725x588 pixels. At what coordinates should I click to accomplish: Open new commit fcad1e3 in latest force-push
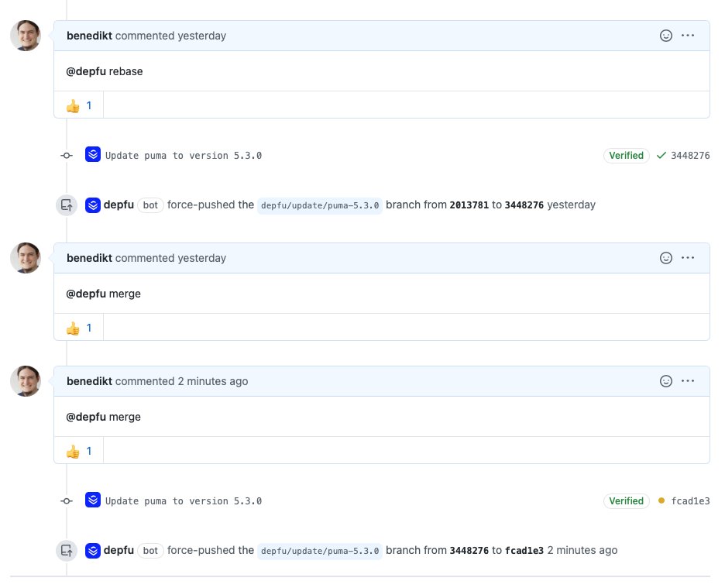[524, 551]
